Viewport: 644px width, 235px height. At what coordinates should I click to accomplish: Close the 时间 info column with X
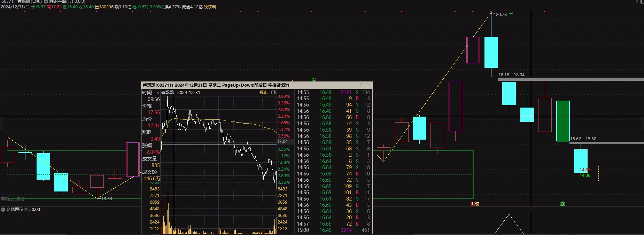click(x=158, y=93)
